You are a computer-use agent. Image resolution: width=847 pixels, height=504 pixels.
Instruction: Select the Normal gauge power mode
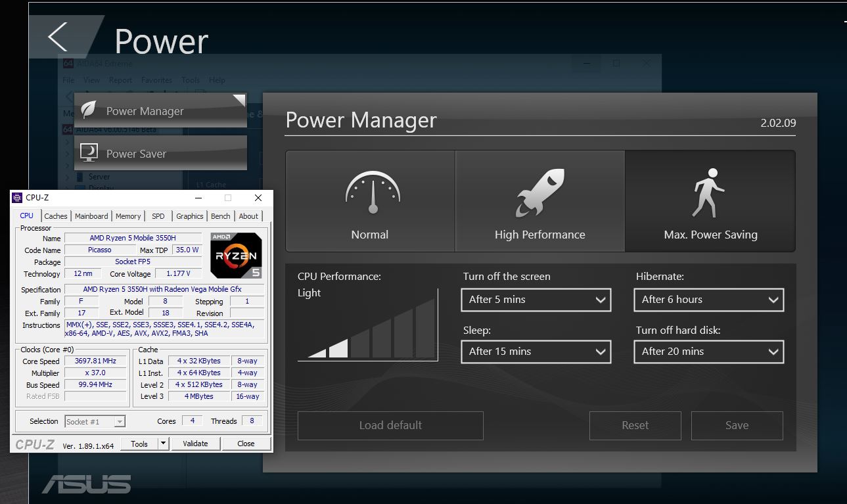point(370,201)
